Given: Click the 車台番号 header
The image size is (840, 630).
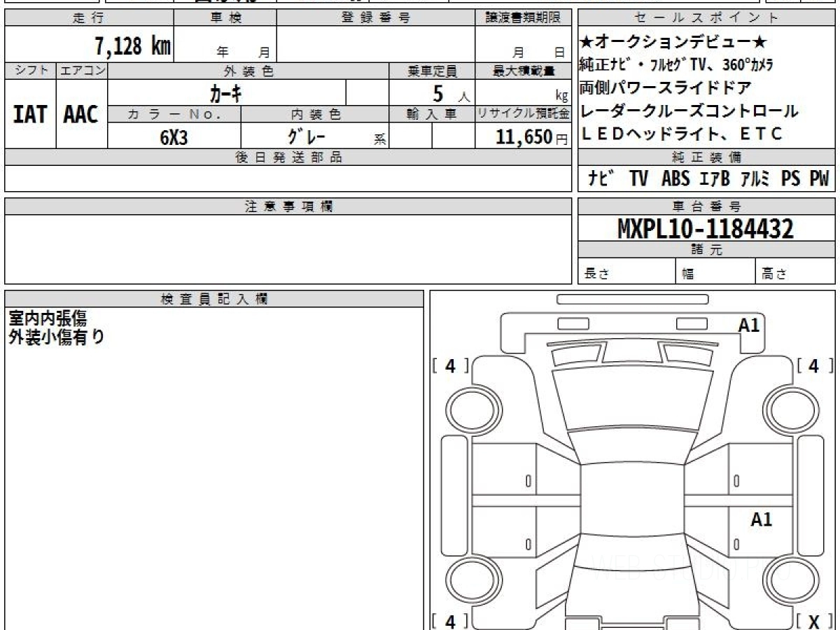Looking at the screenshot, I should 707,206.
